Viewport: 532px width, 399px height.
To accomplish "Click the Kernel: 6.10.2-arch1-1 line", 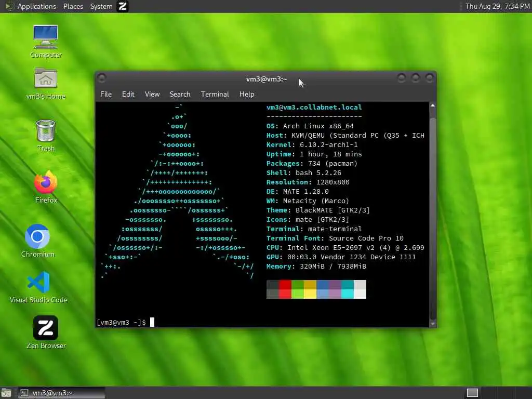I will (312, 144).
